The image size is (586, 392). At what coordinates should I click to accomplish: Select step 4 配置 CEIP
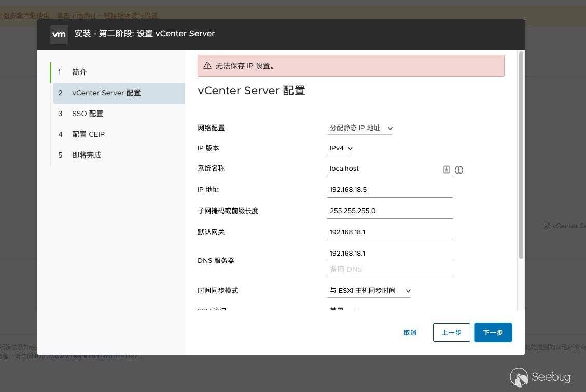[x=88, y=134]
